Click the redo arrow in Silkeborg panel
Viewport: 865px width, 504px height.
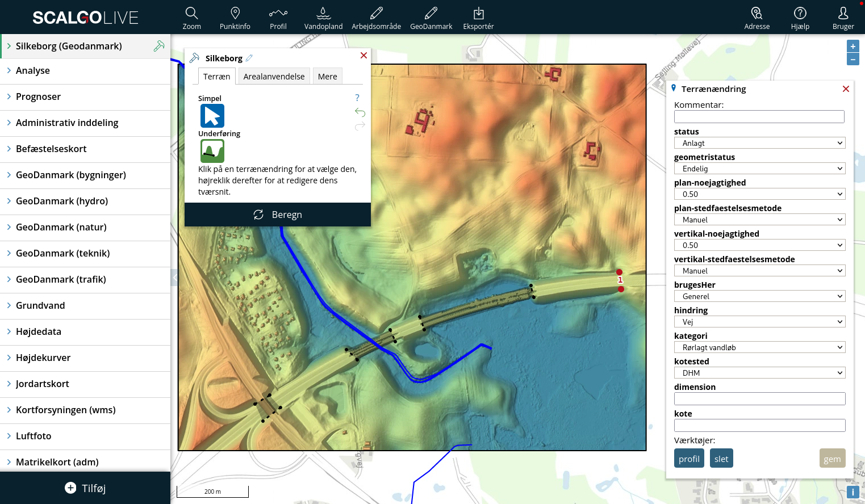point(360,125)
